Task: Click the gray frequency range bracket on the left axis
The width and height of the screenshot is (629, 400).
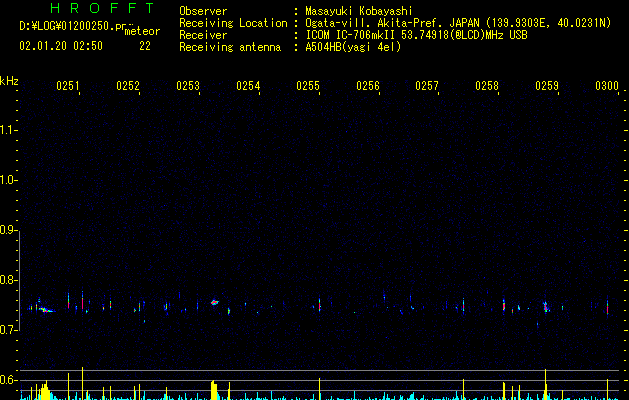Action: pyautogui.click(x=19, y=281)
